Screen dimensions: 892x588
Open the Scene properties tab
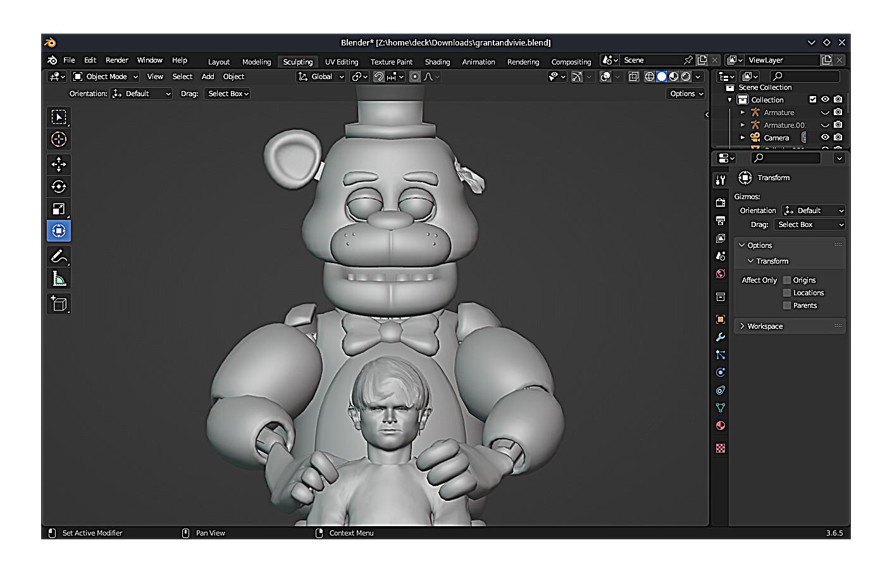720,256
